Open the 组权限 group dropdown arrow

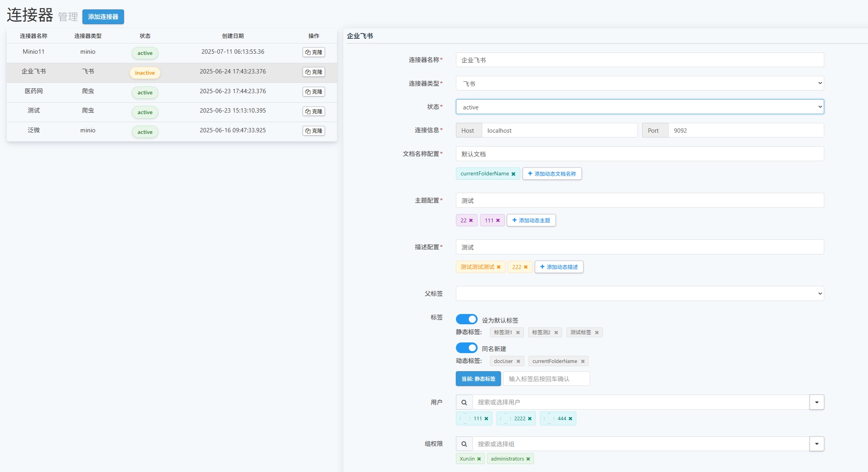tap(816, 444)
